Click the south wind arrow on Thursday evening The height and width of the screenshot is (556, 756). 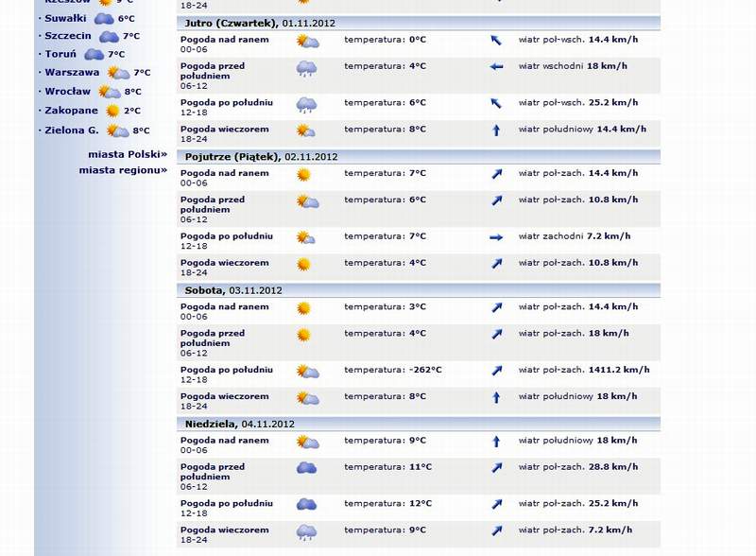click(496, 130)
